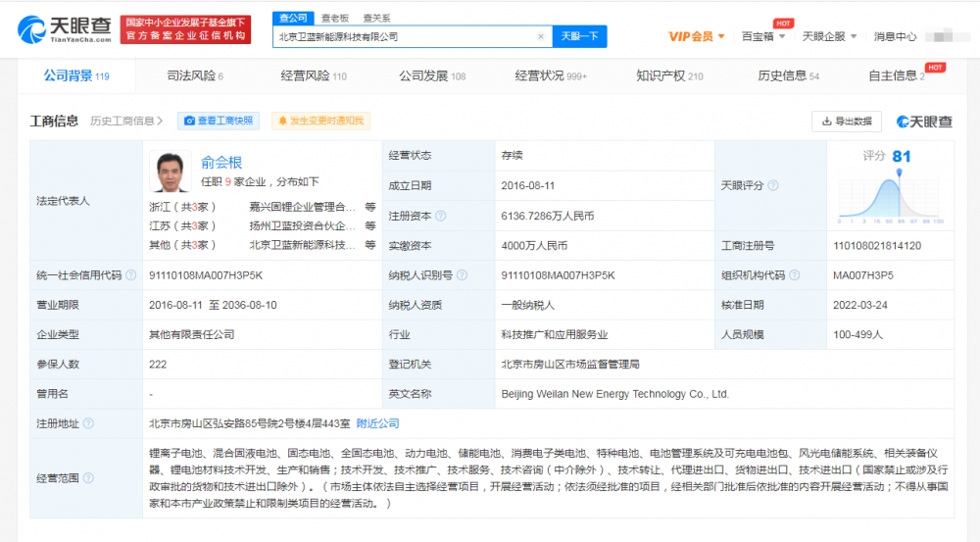Select organization code MA007H3P5
This screenshot has width=980, height=542.
(x=863, y=275)
